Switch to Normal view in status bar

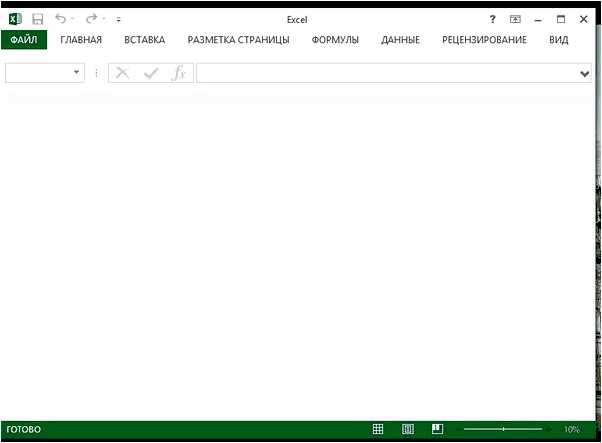378,429
